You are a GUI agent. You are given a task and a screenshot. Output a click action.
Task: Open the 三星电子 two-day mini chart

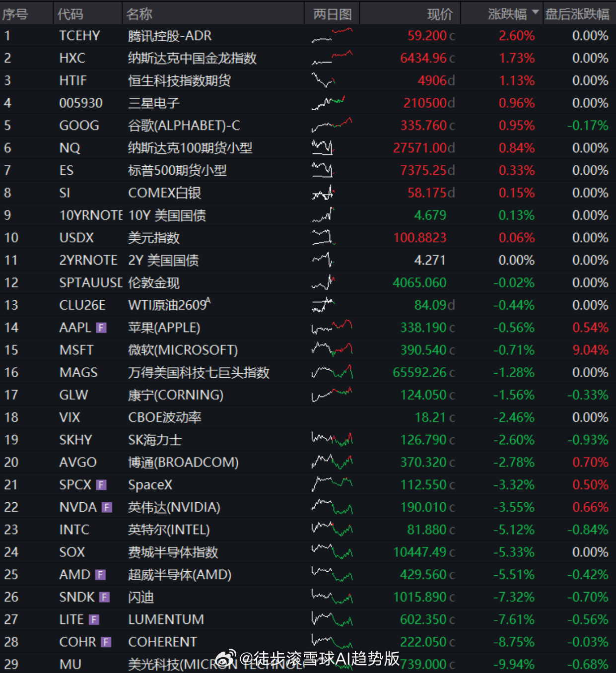328,103
